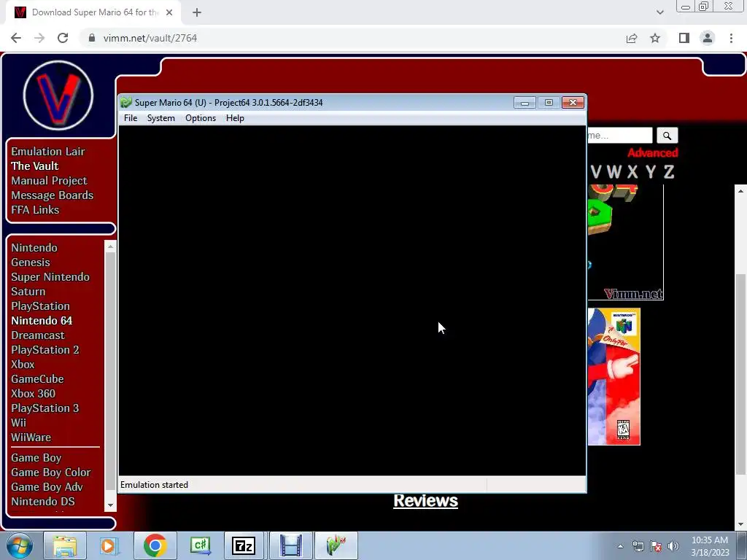
Task: Select Nintendo 64 in systems list
Action: 42,321
